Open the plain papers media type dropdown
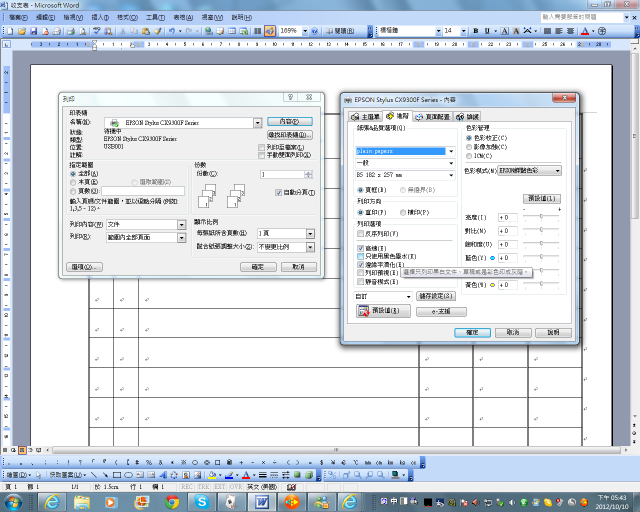Image resolution: width=640 pixels, height=512 pixels. 451,151
